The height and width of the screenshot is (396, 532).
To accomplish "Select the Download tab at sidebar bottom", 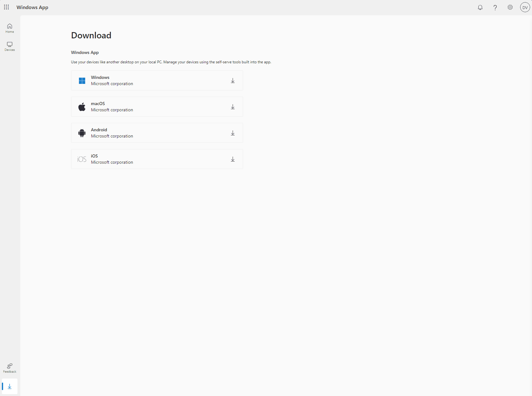I will pyautogui.click(x=10, y=386).
